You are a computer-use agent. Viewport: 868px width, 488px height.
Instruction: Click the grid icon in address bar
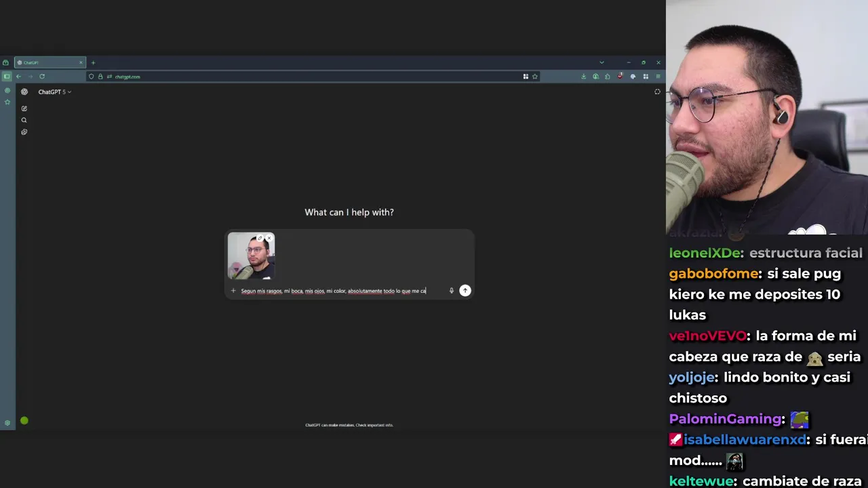tap(526, 77)
